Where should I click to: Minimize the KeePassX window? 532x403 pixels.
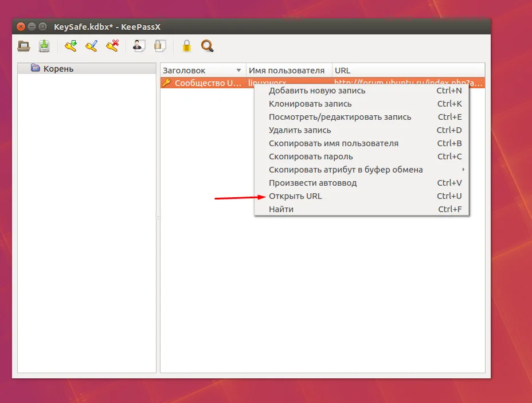pos(32,26)
